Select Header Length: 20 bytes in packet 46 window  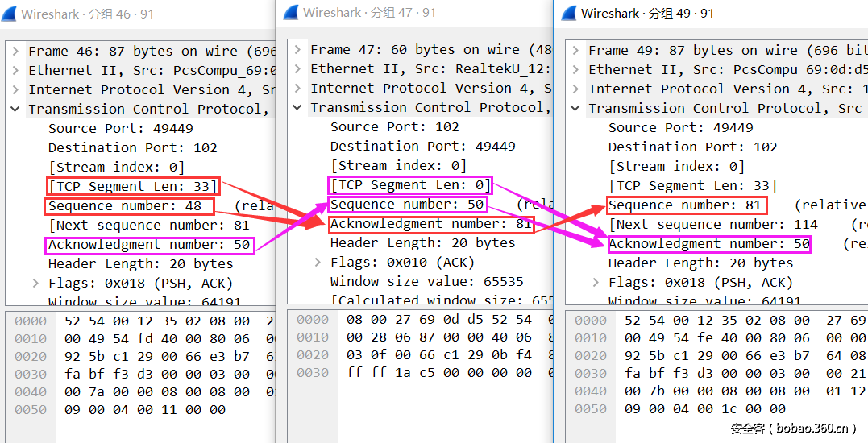tap(140, 264)
